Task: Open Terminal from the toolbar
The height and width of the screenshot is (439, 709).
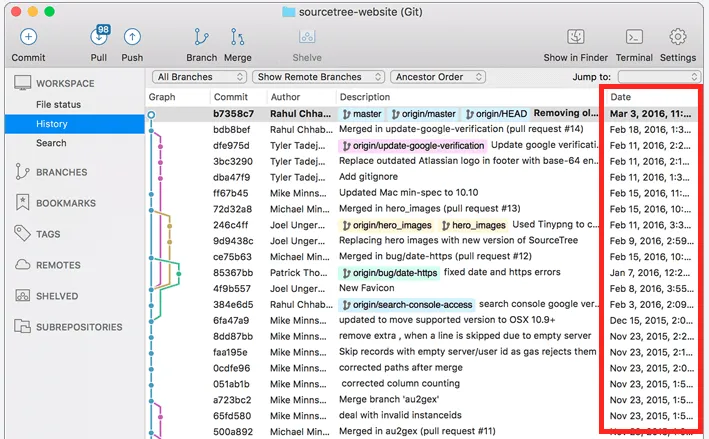Action: coord(634,38)
